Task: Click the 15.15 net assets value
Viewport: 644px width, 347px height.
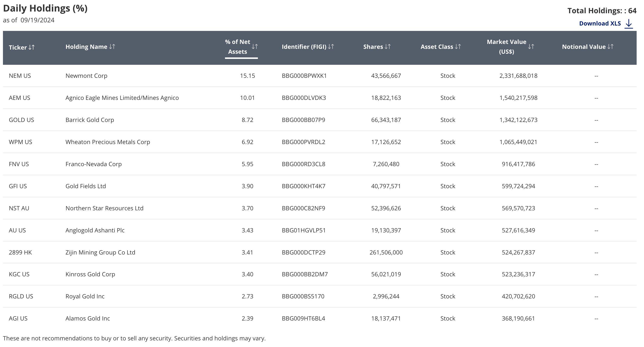Action: point(248,76)
